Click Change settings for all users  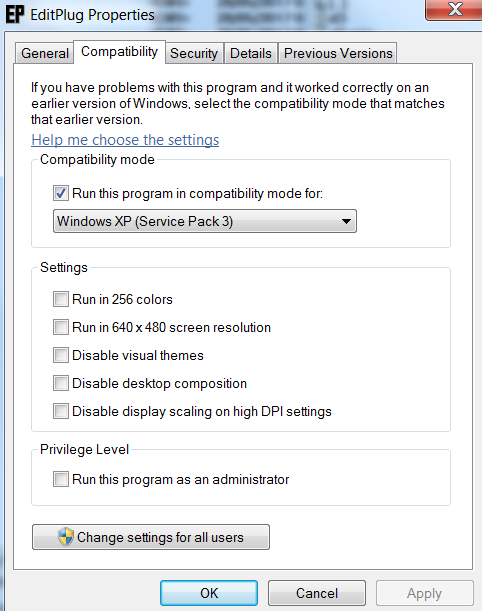[151, 537]
